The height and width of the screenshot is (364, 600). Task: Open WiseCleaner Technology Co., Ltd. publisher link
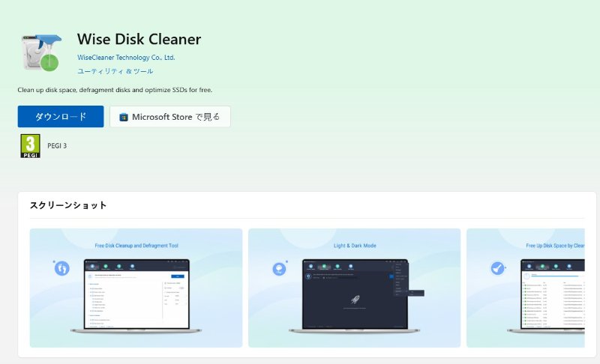pyautogui.click(x=126, y=57)
